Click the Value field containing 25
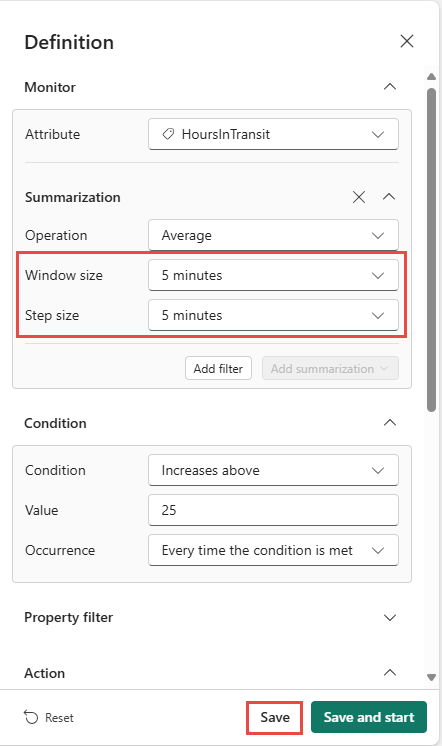Screen dimensions: 442x746 click(x=273, y=510)
